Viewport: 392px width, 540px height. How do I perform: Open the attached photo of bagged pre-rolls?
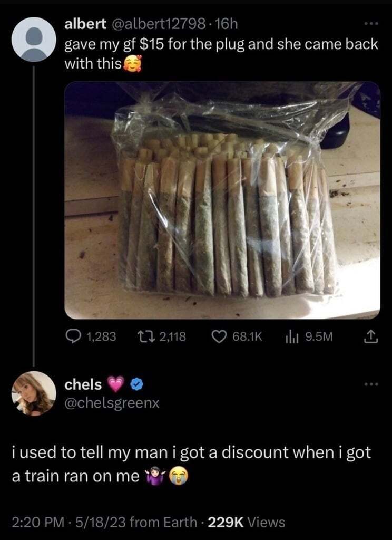pos(222,200)
